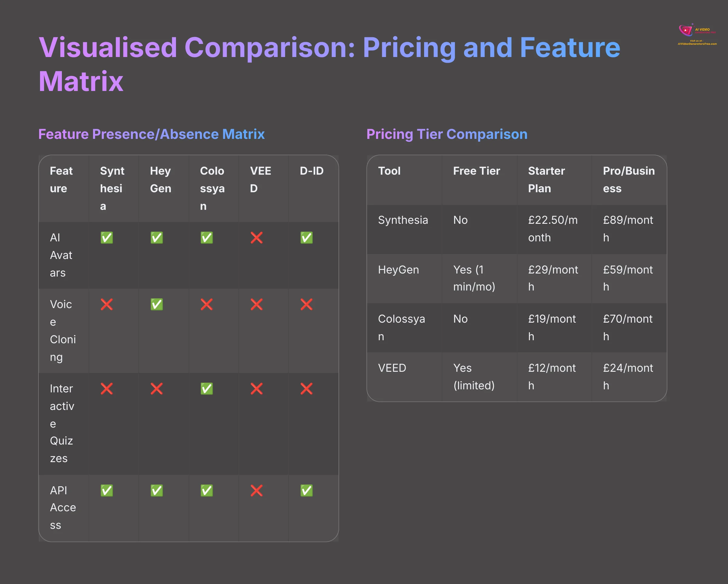Click the HeyGen Voice Cloning green checkmark

[x=157, y=304]
